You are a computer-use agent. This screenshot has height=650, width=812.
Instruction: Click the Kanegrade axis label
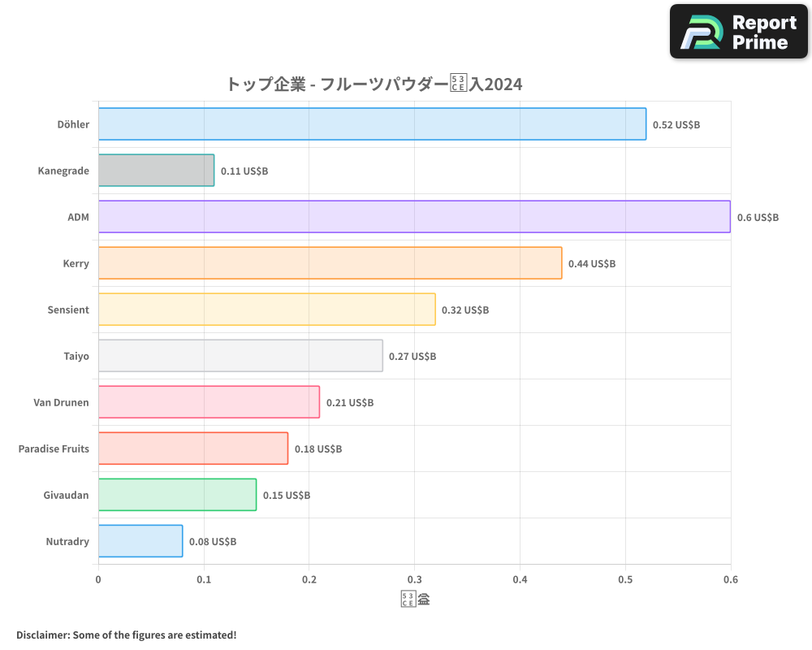(63, 171)
